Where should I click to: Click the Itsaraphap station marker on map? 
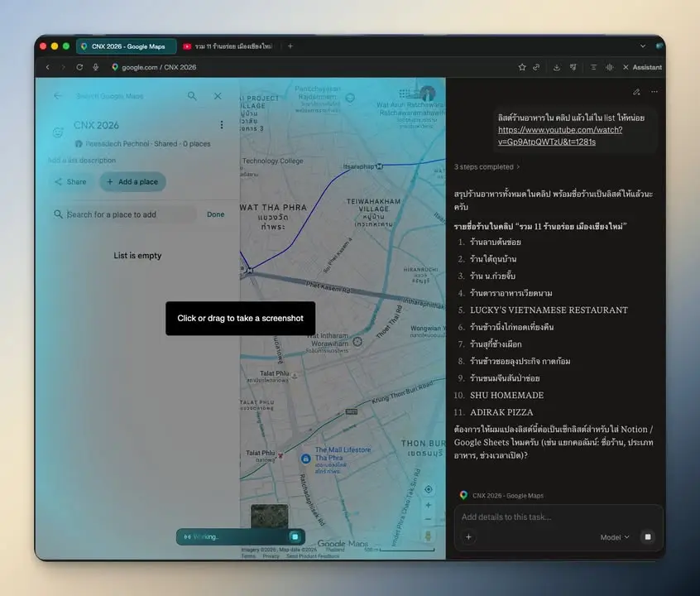380,166
